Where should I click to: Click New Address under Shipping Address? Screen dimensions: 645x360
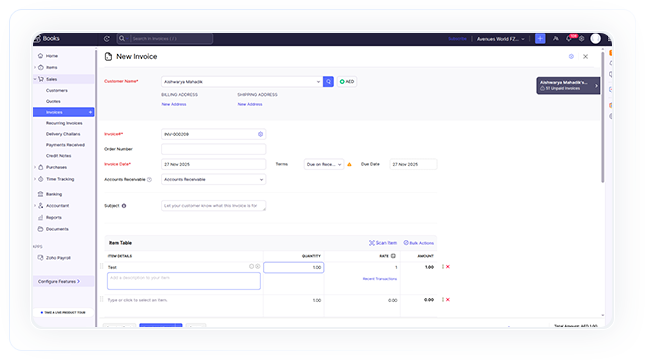(250, 105)
